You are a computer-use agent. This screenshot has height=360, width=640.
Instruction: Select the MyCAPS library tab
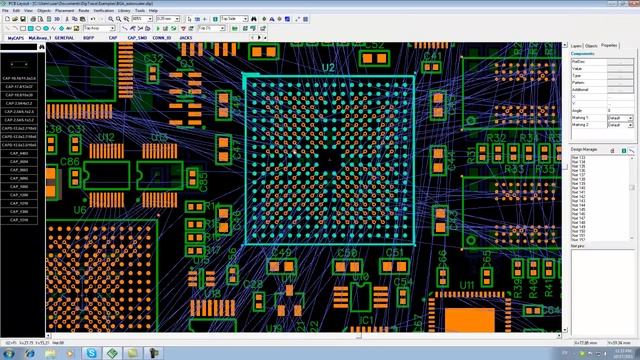pyautogui.click(x=16, y=38)
